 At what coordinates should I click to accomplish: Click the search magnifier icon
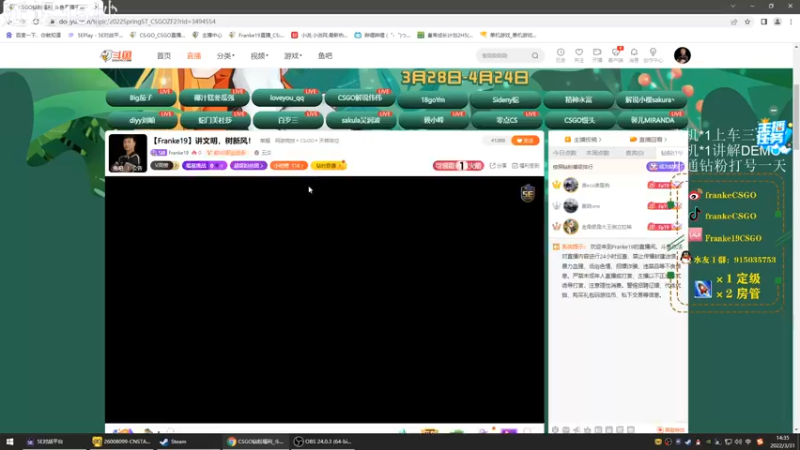coord(535,56)
